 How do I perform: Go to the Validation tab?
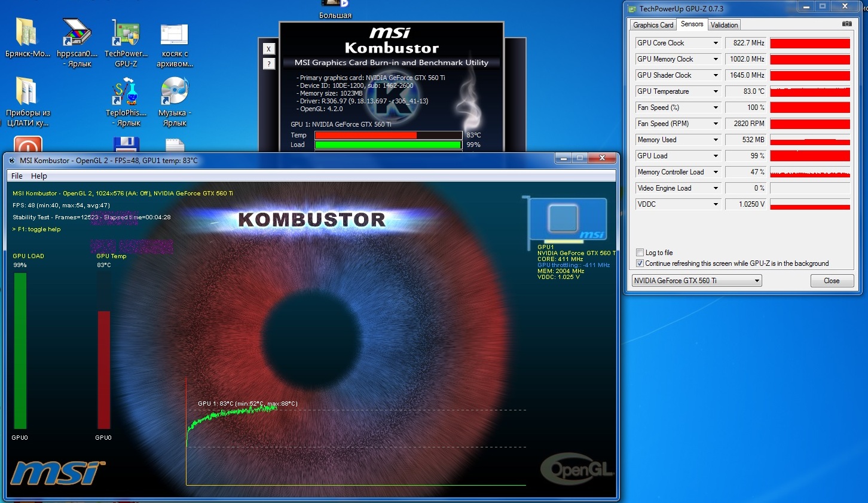[724, 25]
